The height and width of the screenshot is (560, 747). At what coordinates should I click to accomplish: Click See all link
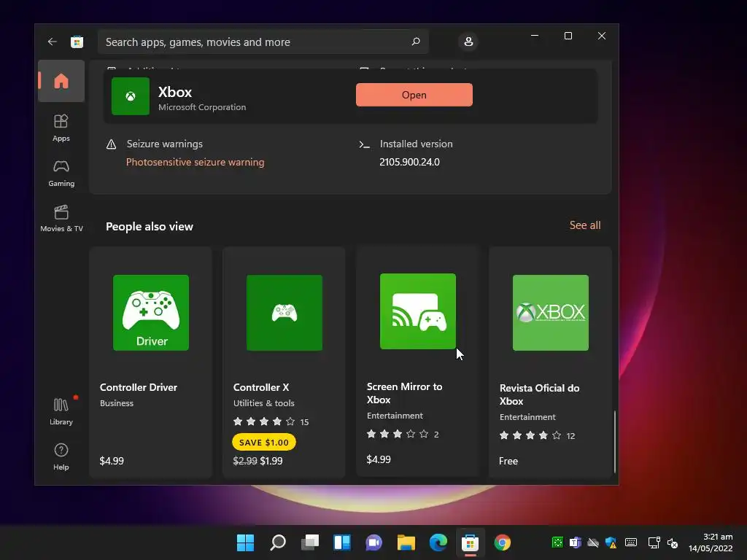(585, 225)
